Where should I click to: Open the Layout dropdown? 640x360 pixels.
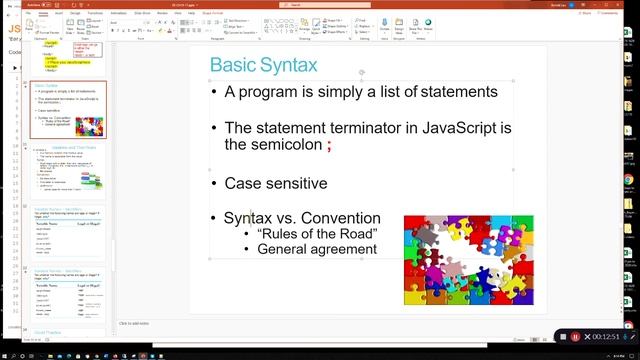tap(95, 20)
